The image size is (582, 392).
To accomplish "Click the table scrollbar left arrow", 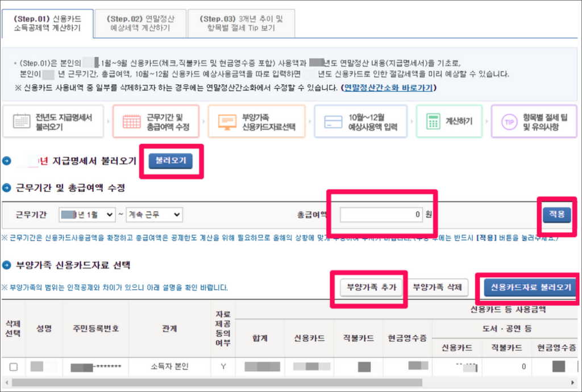I will click(6, 382).
